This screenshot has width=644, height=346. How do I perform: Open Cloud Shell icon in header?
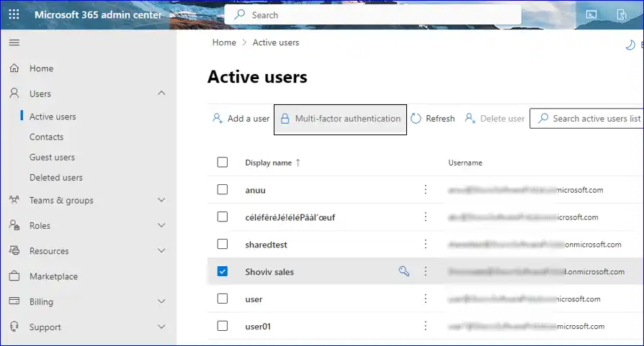click(591, 15)
